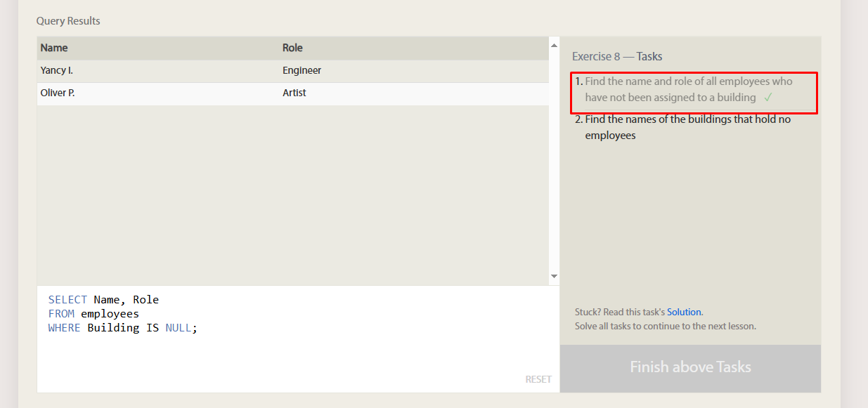Click the results table vertical scrollbar track
The image size is (868, 408).
554,162
